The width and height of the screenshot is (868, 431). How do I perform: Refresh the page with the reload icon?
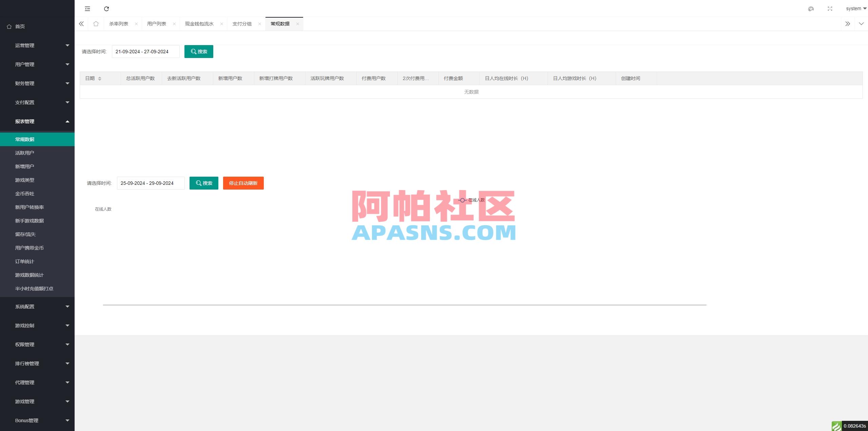point(106,8)
